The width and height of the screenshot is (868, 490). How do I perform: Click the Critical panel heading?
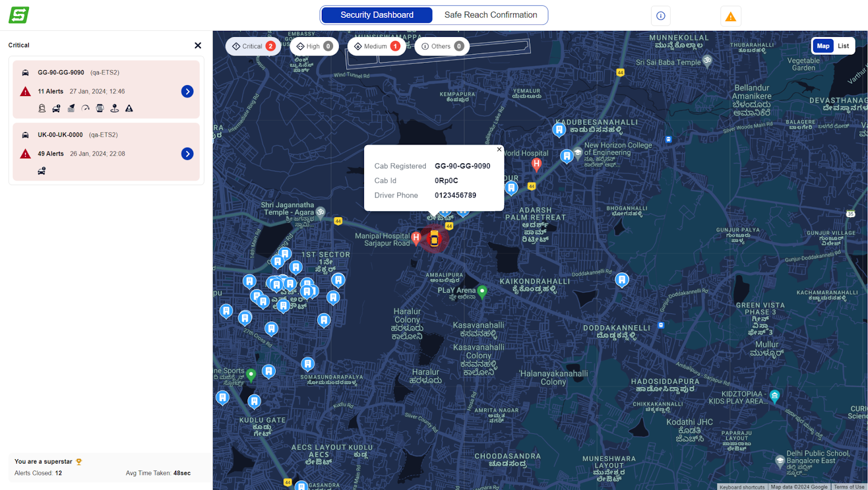pos(19,46)
